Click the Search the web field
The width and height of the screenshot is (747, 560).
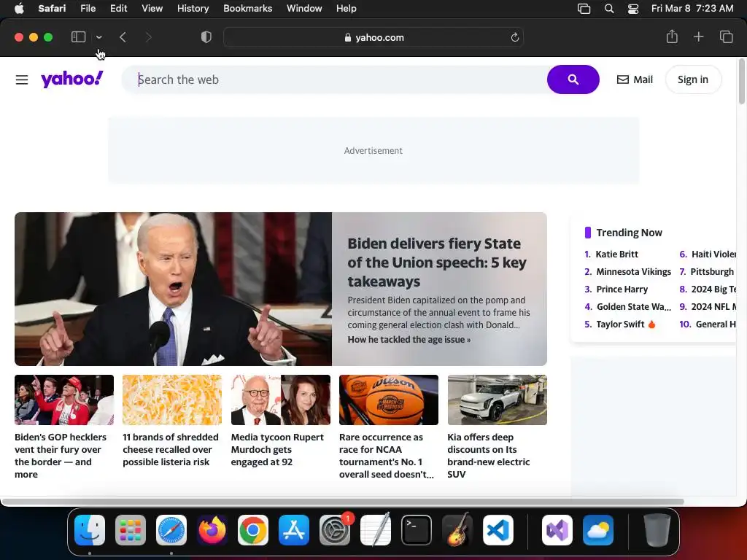(334, 79)
